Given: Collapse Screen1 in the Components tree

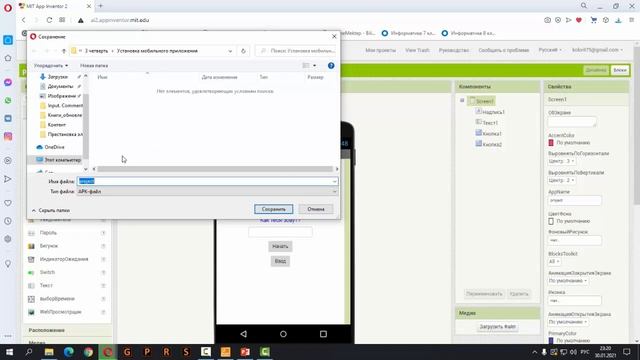Looking at the screenshot, I should click(x=462, y=100).
